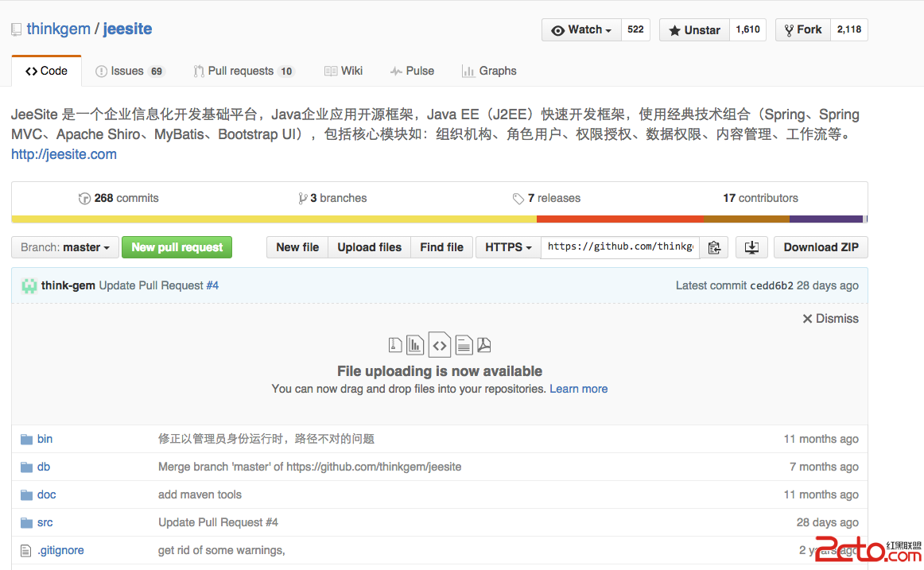This screenshot has height=570, width=924.
Task: Click the think-gem author name
Action: (x=68, y=285)
